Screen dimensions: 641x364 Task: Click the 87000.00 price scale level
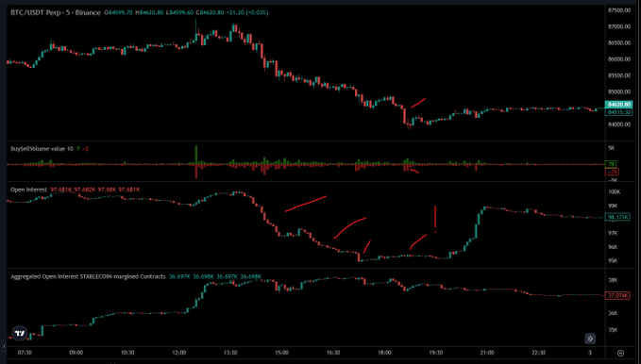point(619,26)
